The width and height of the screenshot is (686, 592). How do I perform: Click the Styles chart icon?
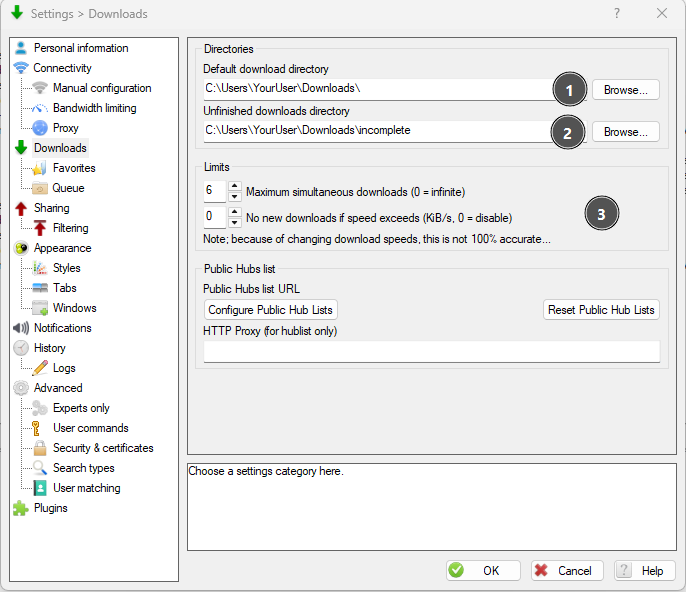click(40, 268)
